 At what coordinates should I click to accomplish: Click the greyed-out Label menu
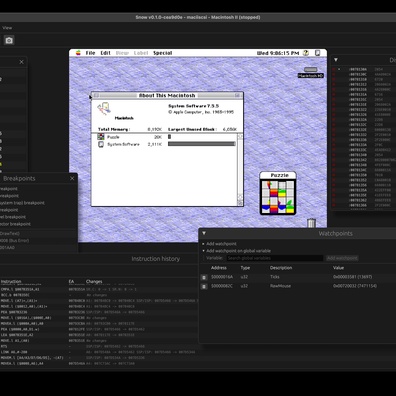click(141, 53)
